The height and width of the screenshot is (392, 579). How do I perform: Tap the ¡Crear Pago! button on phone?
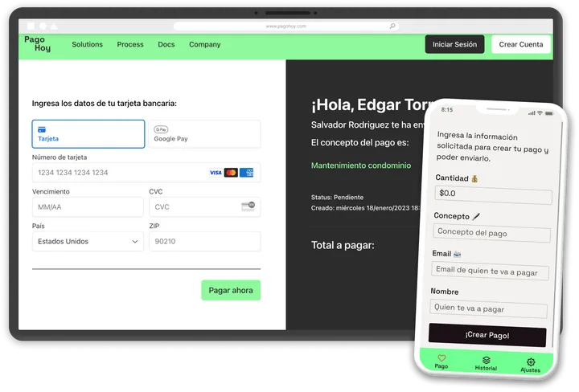(487, 335)
